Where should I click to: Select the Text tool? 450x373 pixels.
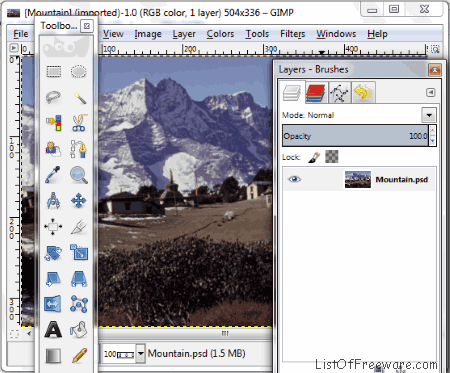pyautogui.click(x=53, y=330)
